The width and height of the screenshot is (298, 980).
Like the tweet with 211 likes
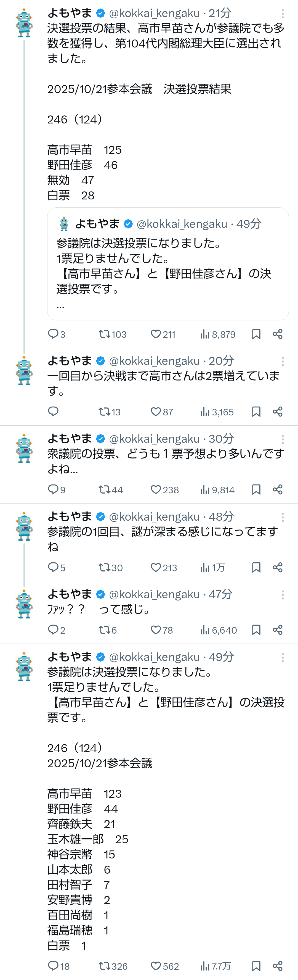[x=156, y=334]
